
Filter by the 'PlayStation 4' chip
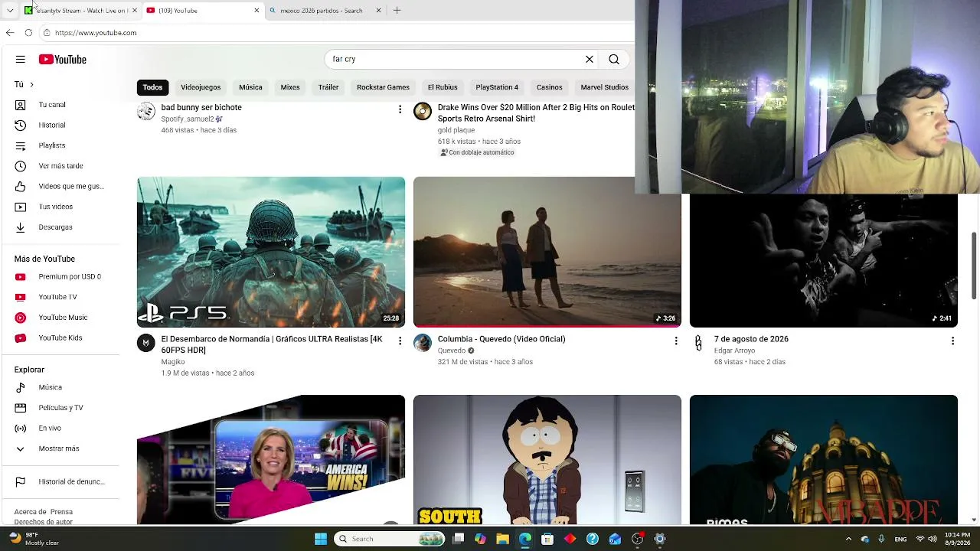click(497, 87)
